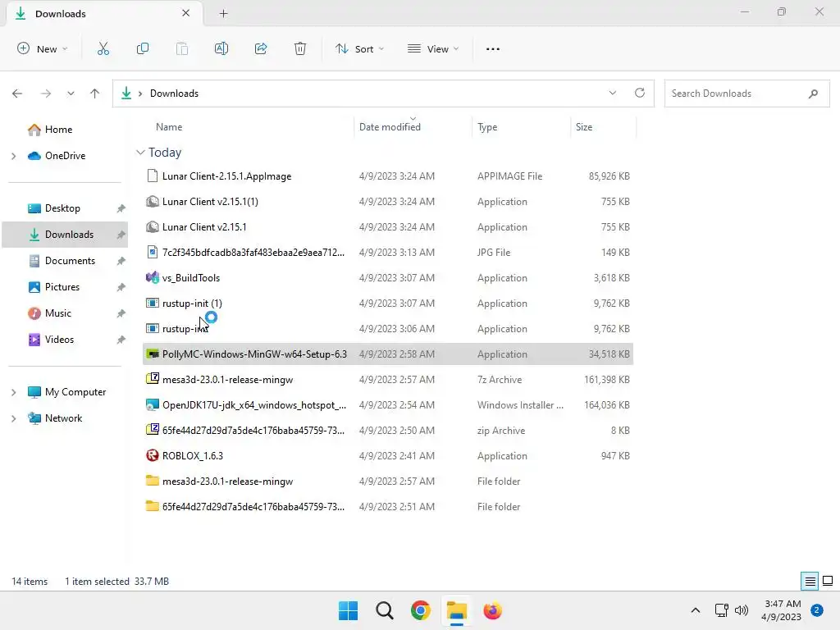Screen dimensions: 840x630
Task: Collapse the Today group
Action: click(x=140, y=152)
